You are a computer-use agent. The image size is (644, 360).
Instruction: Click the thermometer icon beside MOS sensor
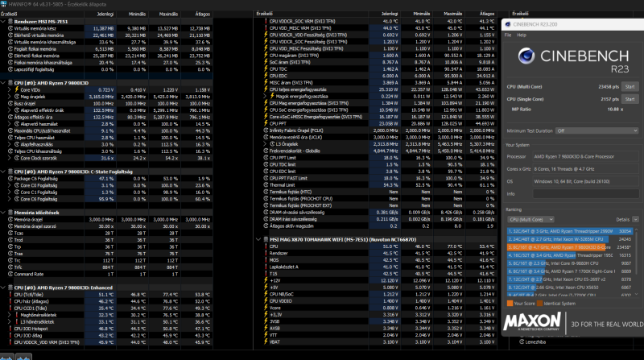click(x=266, y=259)
